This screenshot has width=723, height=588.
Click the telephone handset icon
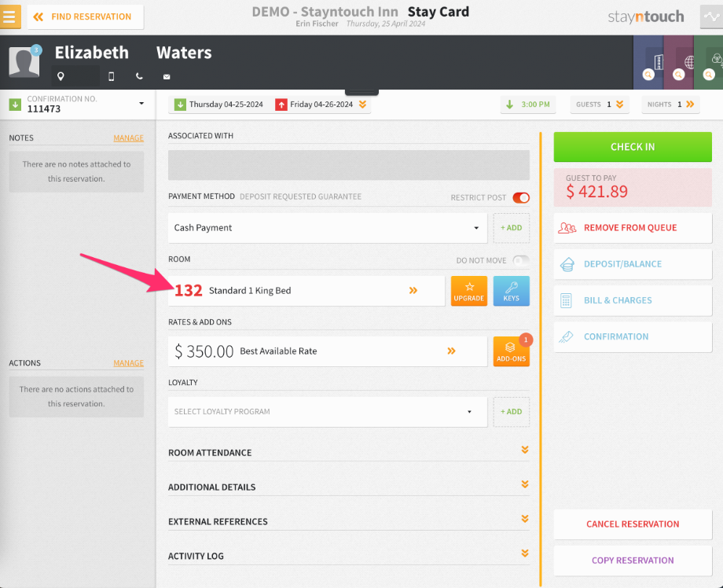tap(139, 76)
